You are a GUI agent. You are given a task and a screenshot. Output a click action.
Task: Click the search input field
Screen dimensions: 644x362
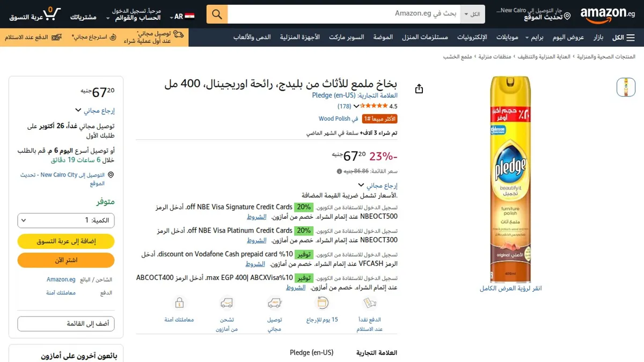[x=345, y=14]
